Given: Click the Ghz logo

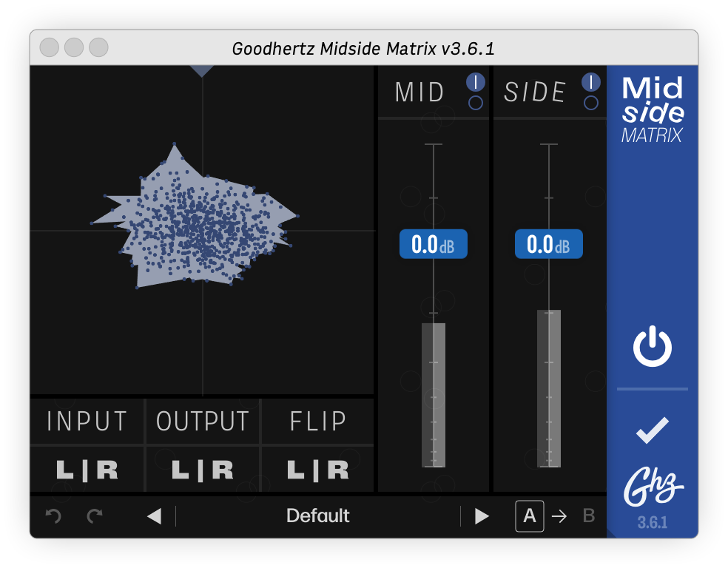Looking at the screenshot, I should (653, 486).
